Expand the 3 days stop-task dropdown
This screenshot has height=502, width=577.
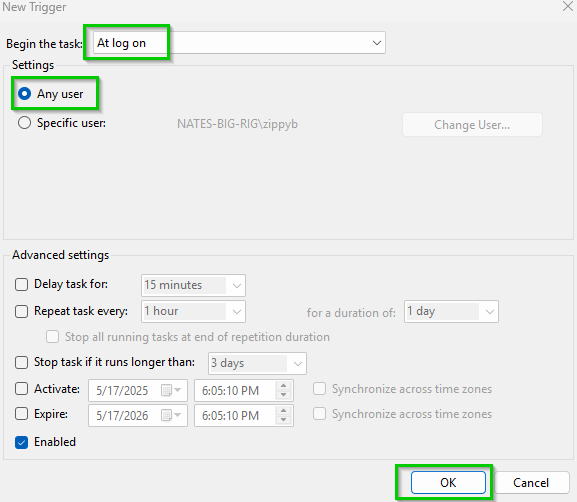click(x=257, y=363)
